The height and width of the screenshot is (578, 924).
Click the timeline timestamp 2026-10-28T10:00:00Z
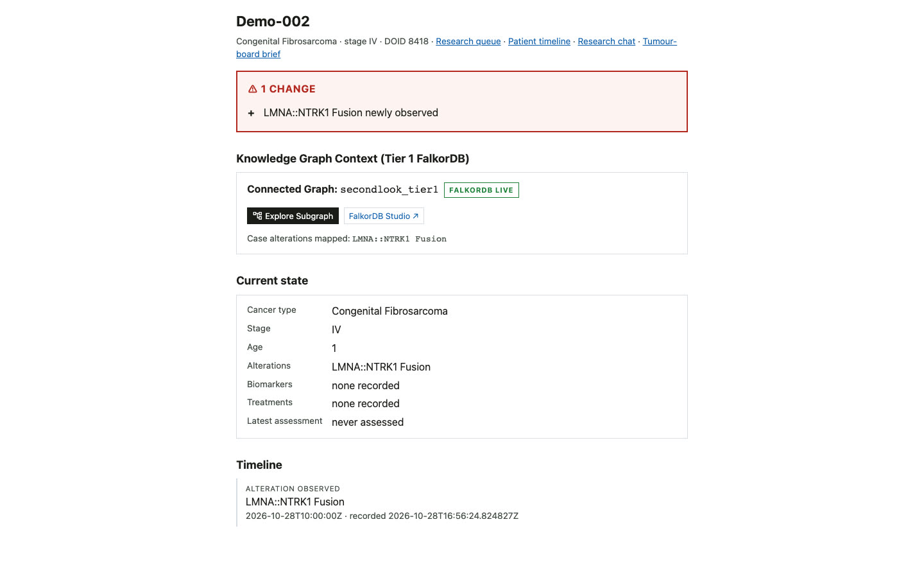(x=294, y=516)
